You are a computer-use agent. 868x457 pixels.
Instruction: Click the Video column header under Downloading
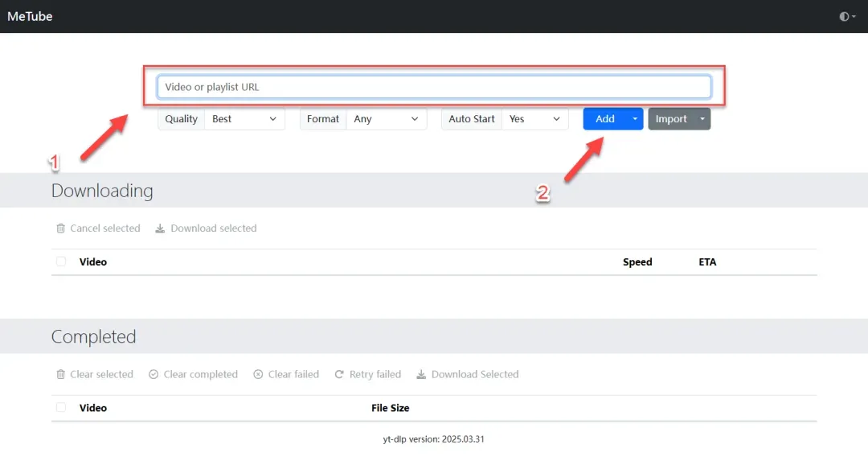pos(93,262)
